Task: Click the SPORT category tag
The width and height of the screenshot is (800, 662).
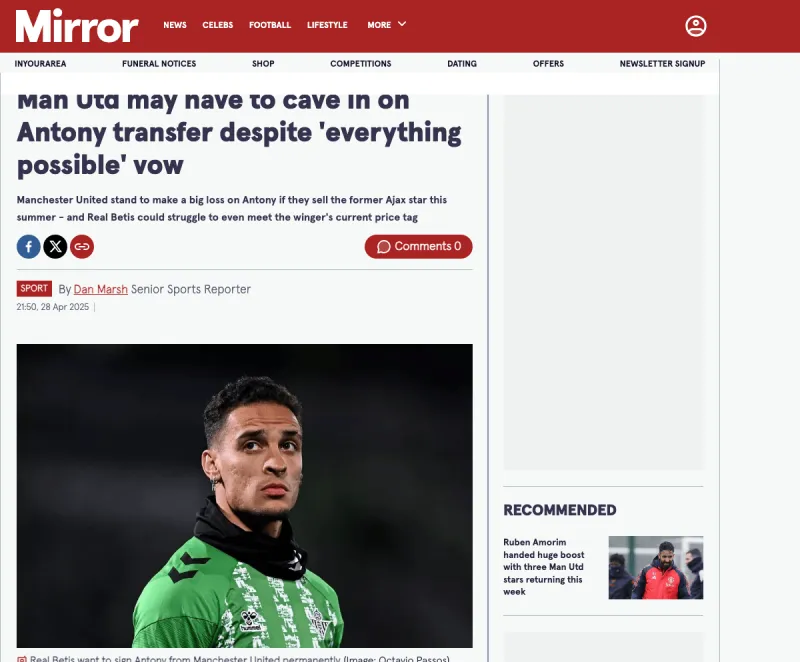Action: click(34, 289)
